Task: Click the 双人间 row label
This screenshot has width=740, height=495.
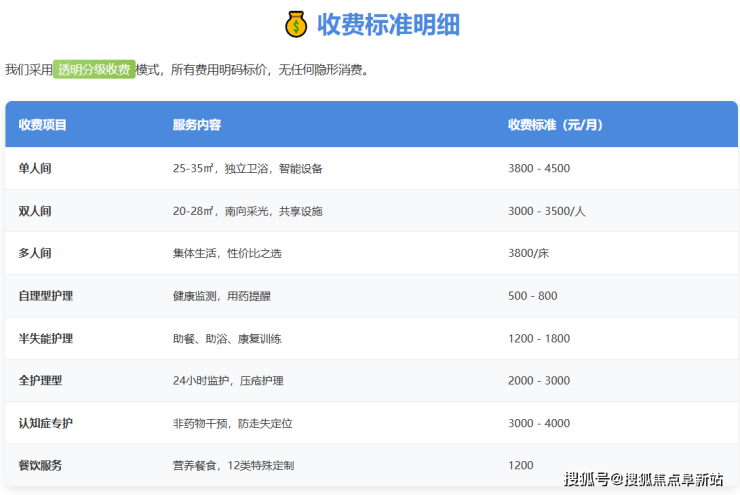Action: pos(35,211)
